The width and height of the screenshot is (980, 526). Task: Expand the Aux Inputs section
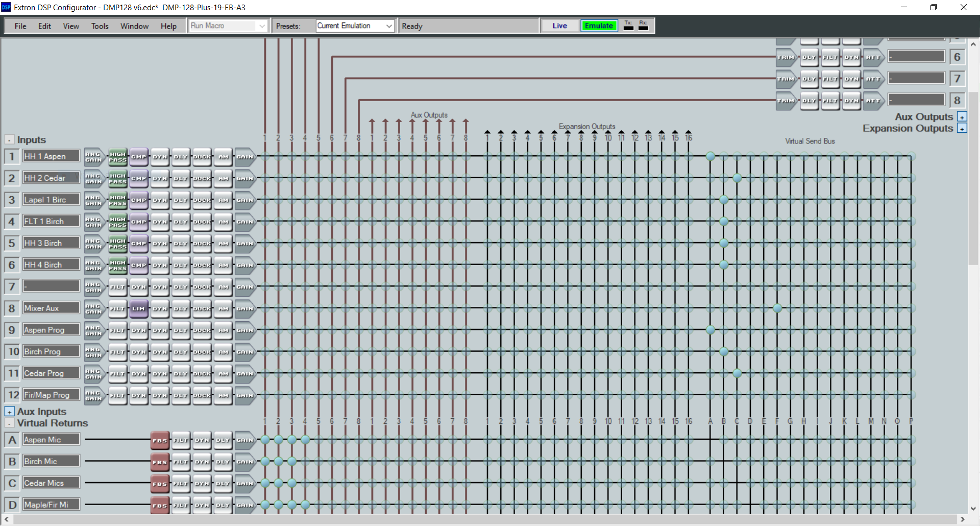tap(9, 412)
